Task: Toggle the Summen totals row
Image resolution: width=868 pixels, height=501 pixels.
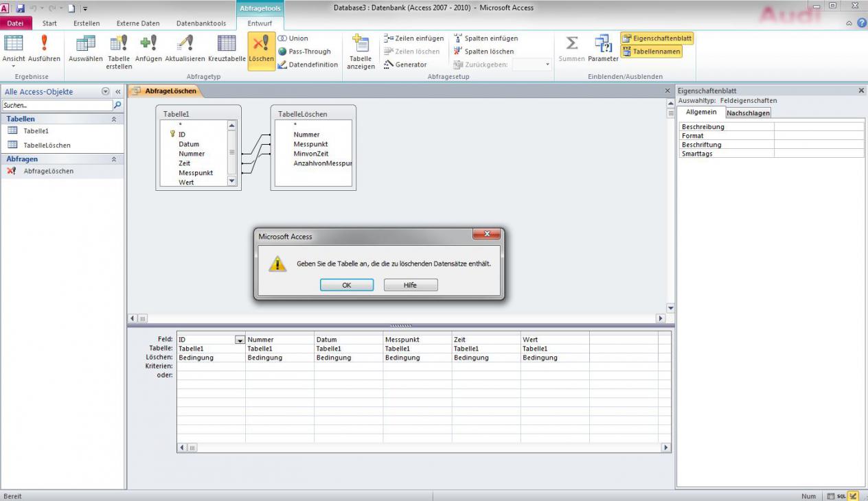Action: (x=571, y=49)
